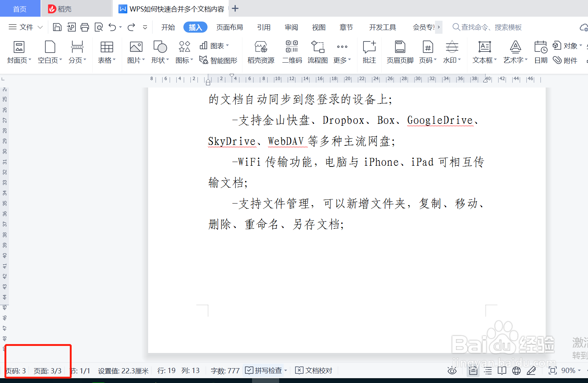Switch to the 页面布局 tab

coord(230,27)
